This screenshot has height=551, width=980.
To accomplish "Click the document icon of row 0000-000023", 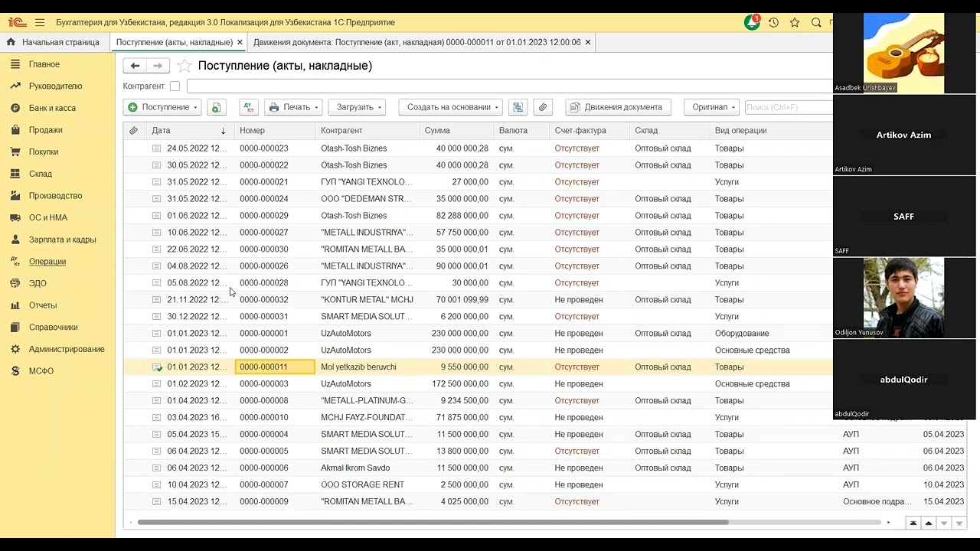I will click(157, 148).
